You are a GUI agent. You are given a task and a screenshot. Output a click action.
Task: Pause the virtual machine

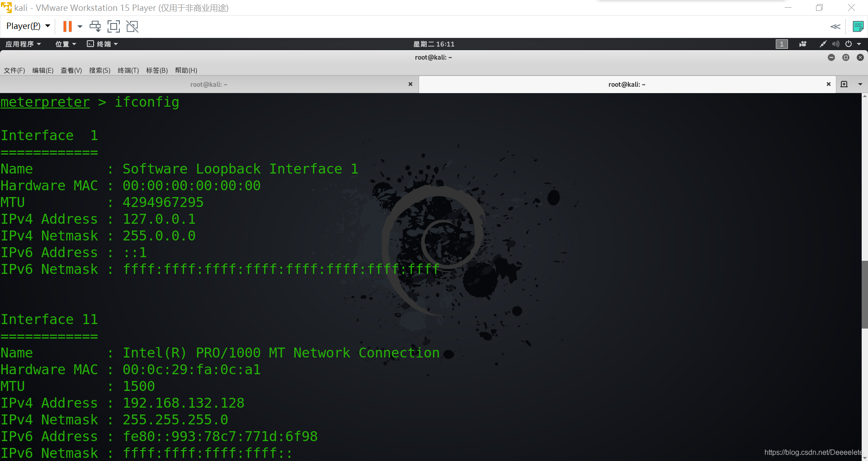pos(67,26)
